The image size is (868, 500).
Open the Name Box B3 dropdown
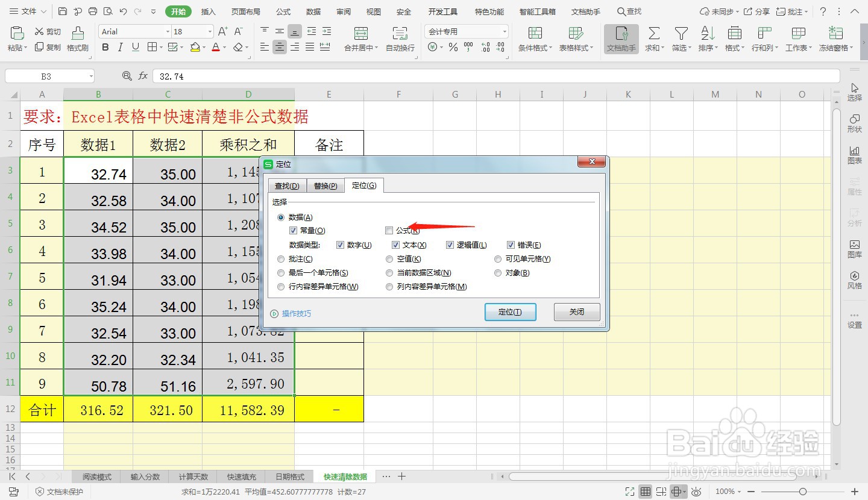tap(90, 76)
